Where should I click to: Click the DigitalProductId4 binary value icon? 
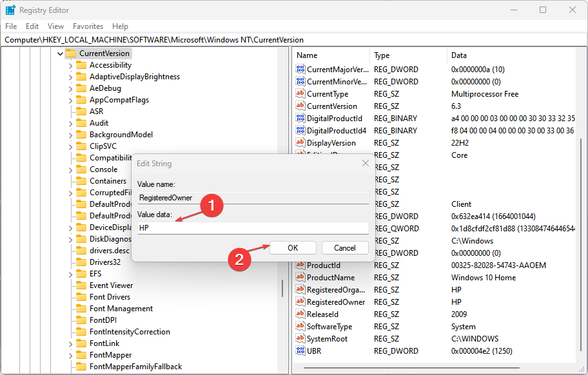300,130
